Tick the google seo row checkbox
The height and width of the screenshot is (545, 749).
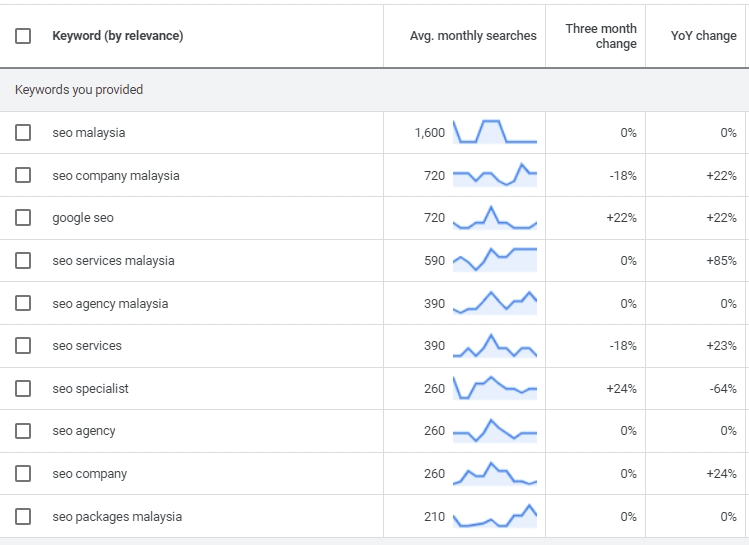click(x=23, y=218)
